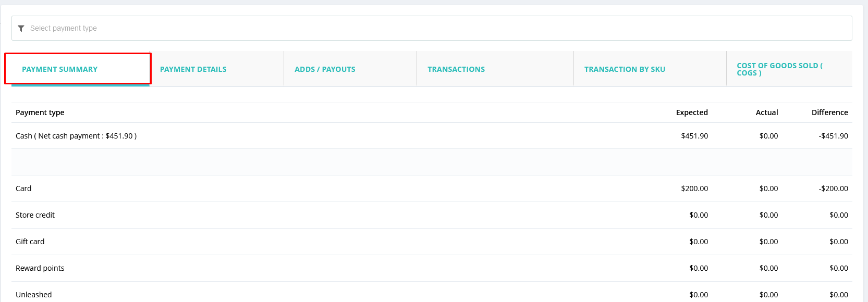Click the Card expected amount $200.00
The image size is (868, 302).
click(x=694, y=188)
